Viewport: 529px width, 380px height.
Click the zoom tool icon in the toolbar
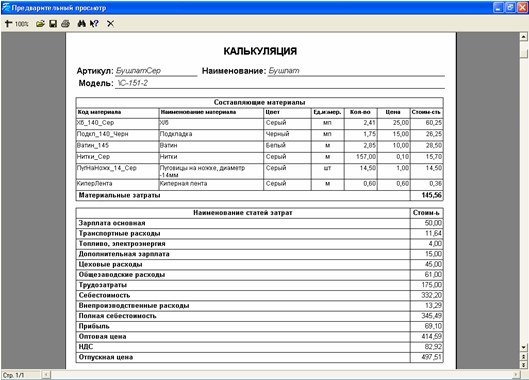coord(8,24)
